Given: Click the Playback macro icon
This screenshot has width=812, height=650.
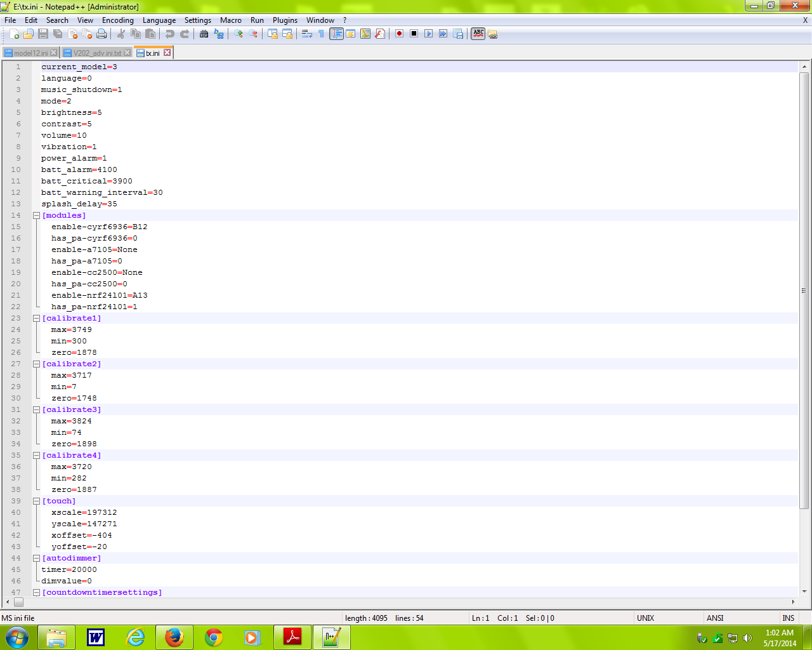Looking at the screenshot, I should pyautogui.click(x=429, y=34).
